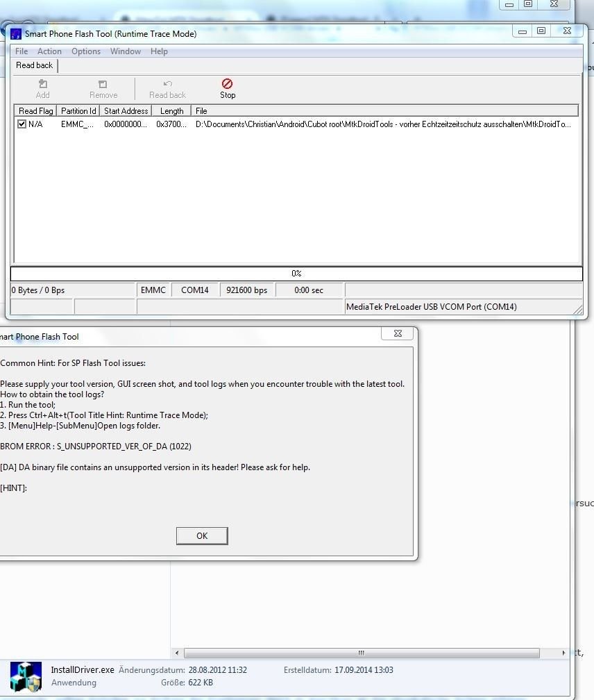The height and width of the screenshot is (700, 594).
Task: Close the Smart Phone Flash Tool error dialog
Action: tap(398, 333)
